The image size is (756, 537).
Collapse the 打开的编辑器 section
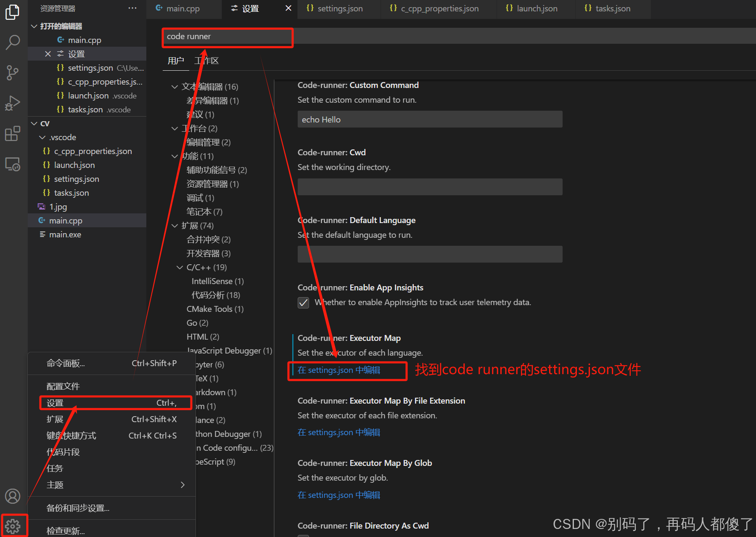[x=34, y=26]
